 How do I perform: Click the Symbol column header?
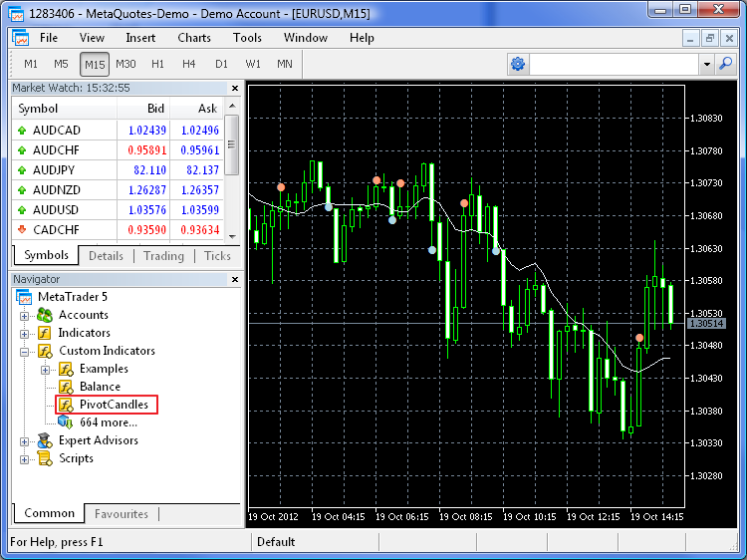click(65, 109)
